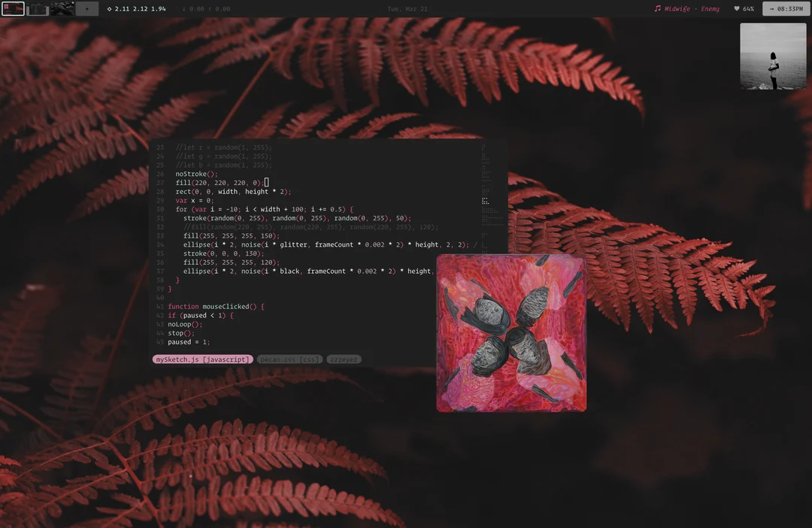This screenshot has height=528, width=812.
Task: Click the upload arrow network indicator
Action: click(x=211, y=8)
